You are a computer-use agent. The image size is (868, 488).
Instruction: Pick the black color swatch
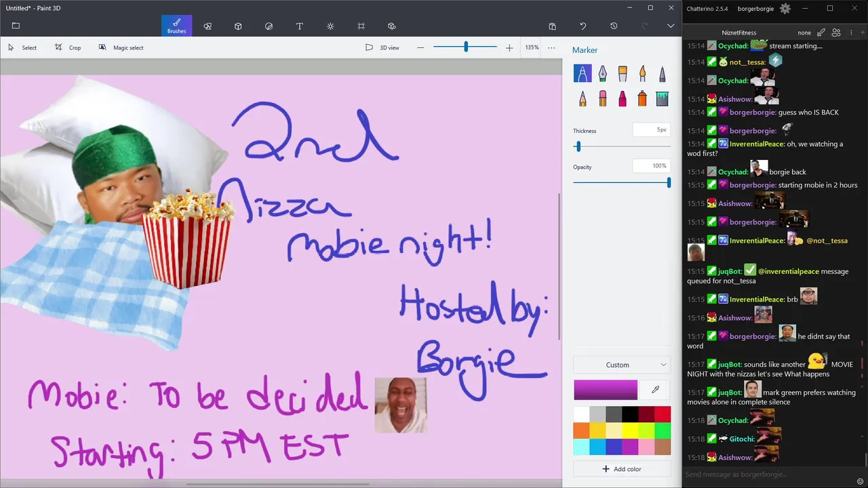[630, 414]
